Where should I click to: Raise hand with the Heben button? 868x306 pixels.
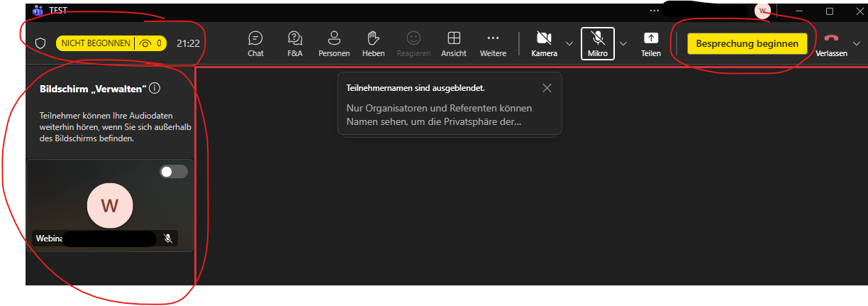(x=373, y=43)
